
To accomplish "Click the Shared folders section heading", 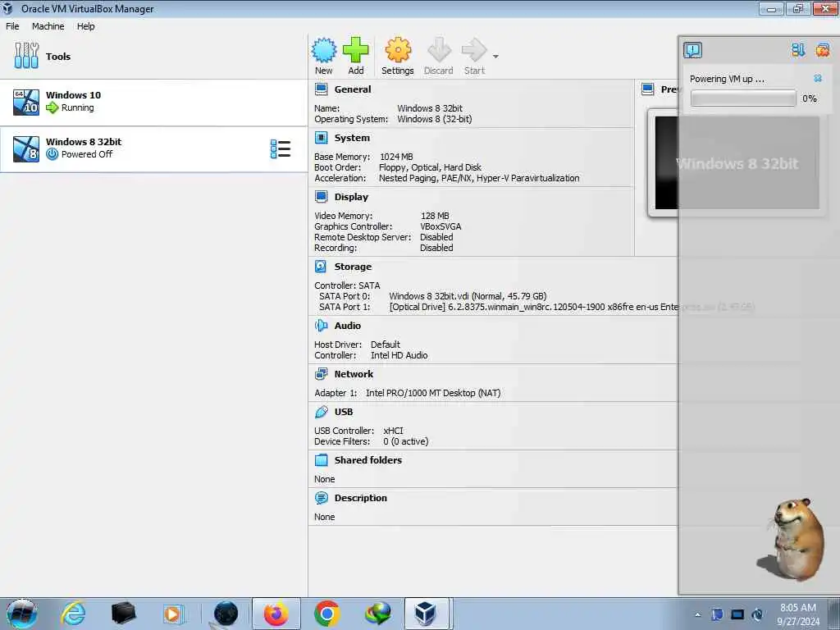I will [x=368, y=459].
